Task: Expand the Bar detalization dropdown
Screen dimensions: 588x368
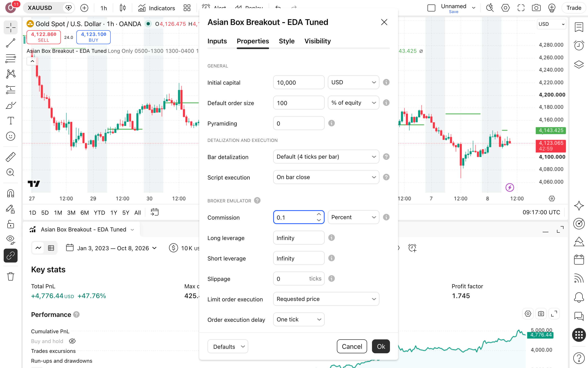Action: pos(326,157)
